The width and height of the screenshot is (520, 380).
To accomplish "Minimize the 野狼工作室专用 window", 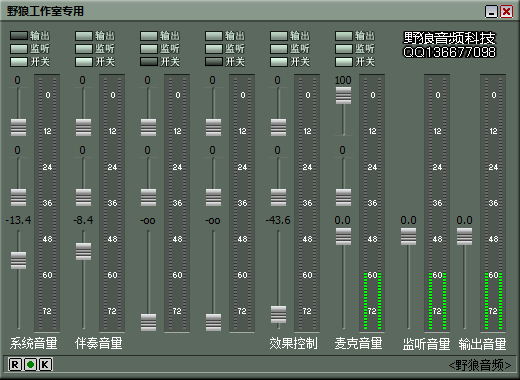I will [x=491, y=12].
